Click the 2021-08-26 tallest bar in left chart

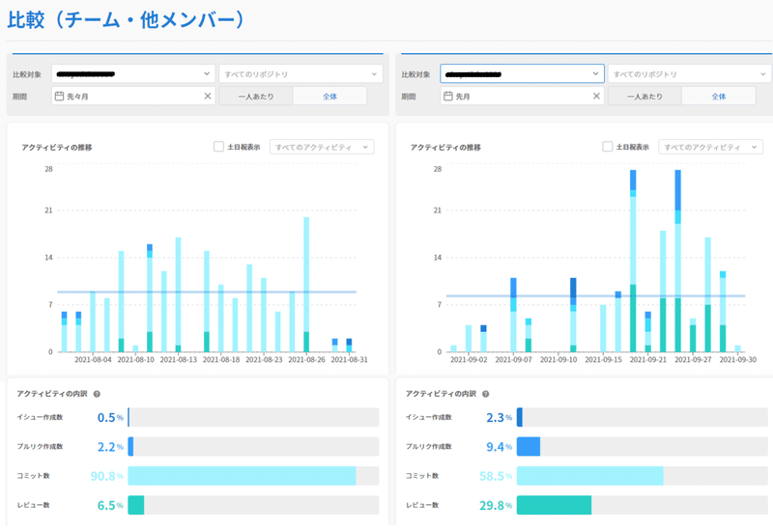coord(306,284)
